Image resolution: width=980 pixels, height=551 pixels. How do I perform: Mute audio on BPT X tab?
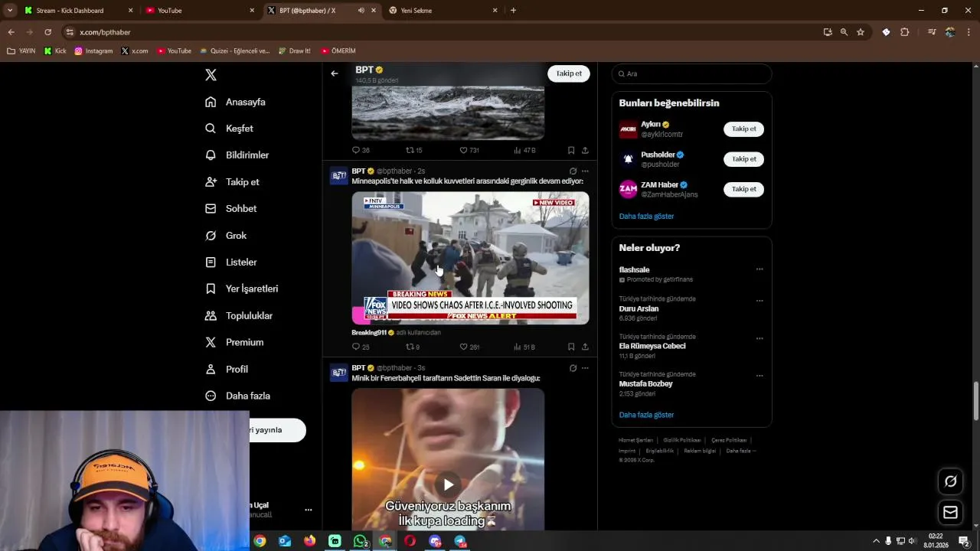361,11
